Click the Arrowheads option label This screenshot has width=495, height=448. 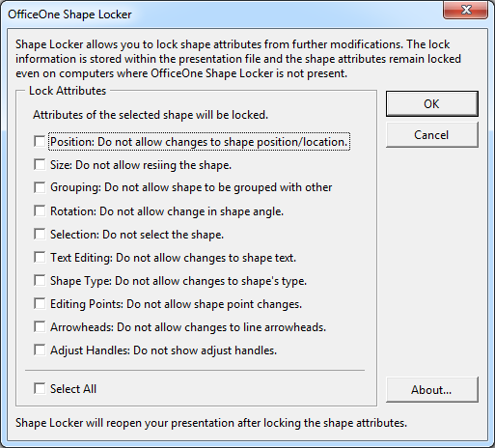click(x=188, y=327)
